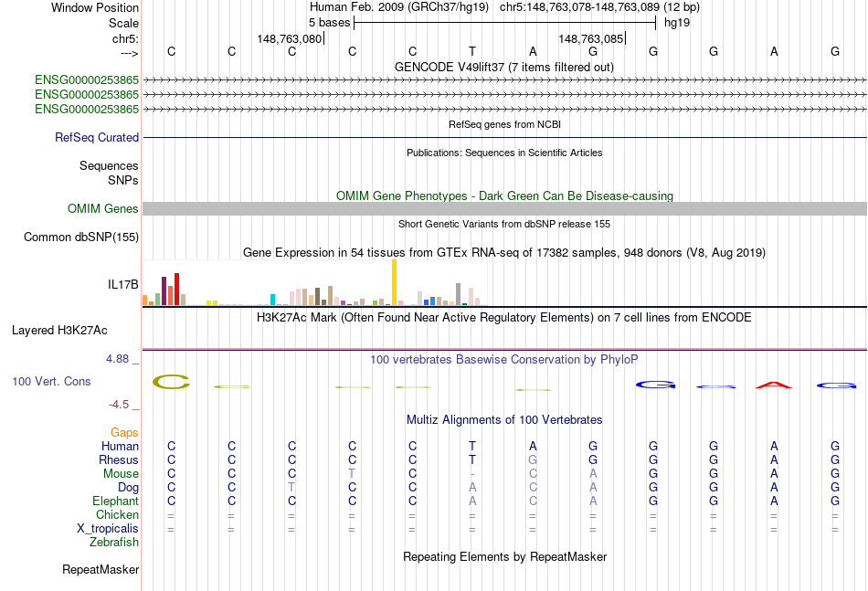Click the X_tropicalis species row label
The height and width of the screenshot is (591, 868).
point(108,529)
